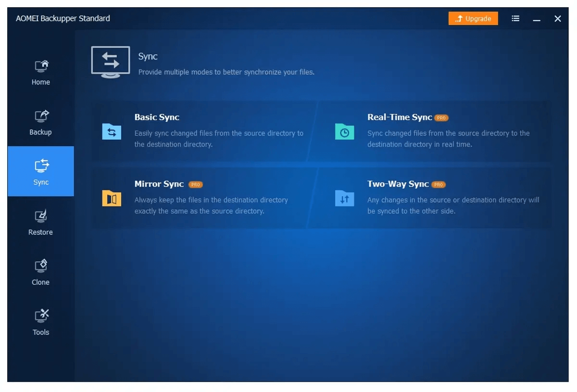Click the Upgrade button
The image size is (577, 392).
coord(473,18)
